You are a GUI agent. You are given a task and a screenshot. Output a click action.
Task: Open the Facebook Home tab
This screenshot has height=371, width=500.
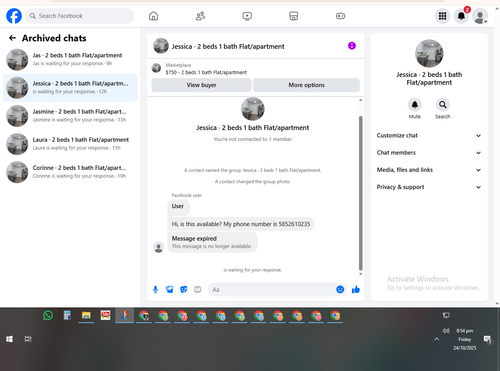153,16
